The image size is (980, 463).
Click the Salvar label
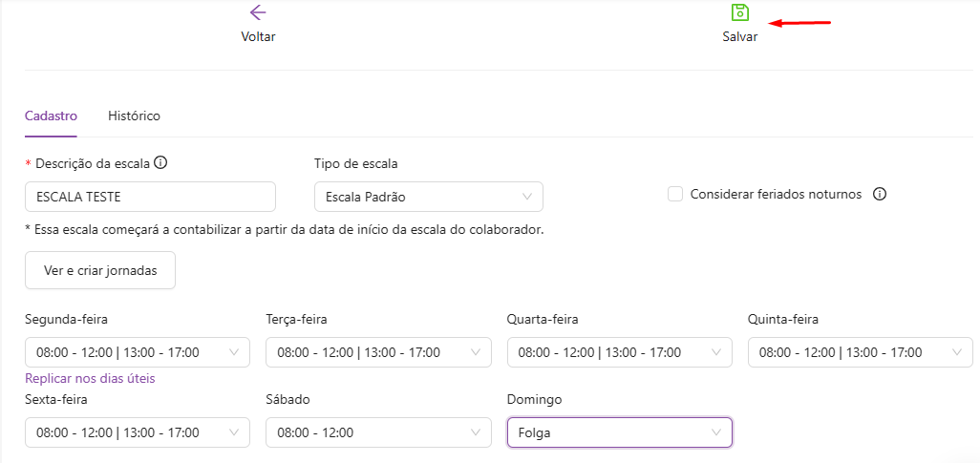pyautogui.click(x=739, y=37)
